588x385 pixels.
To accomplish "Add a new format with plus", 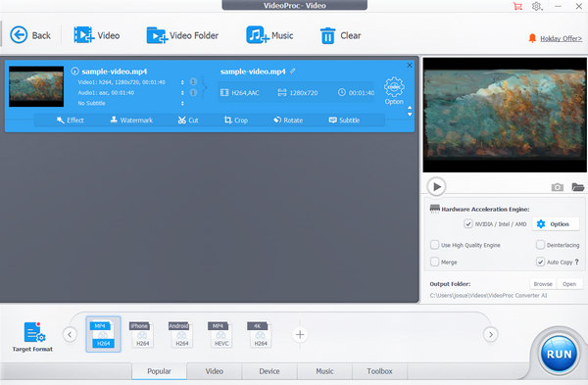I will click(x=300, y=334).
